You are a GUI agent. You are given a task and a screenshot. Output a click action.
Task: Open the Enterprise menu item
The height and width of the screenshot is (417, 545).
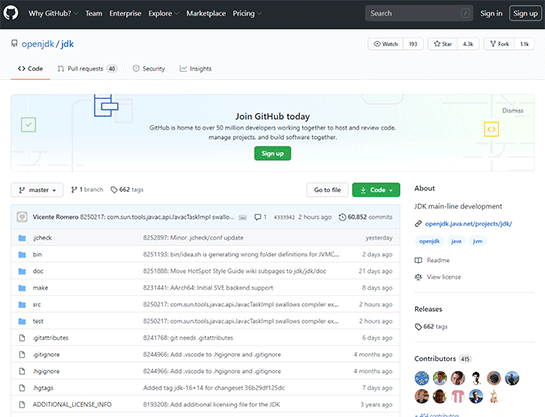pos(125,14)
